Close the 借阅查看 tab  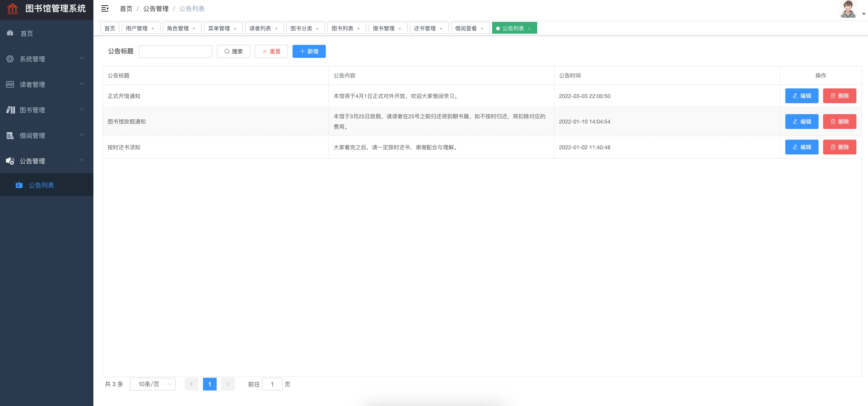(x=482, y=29)
